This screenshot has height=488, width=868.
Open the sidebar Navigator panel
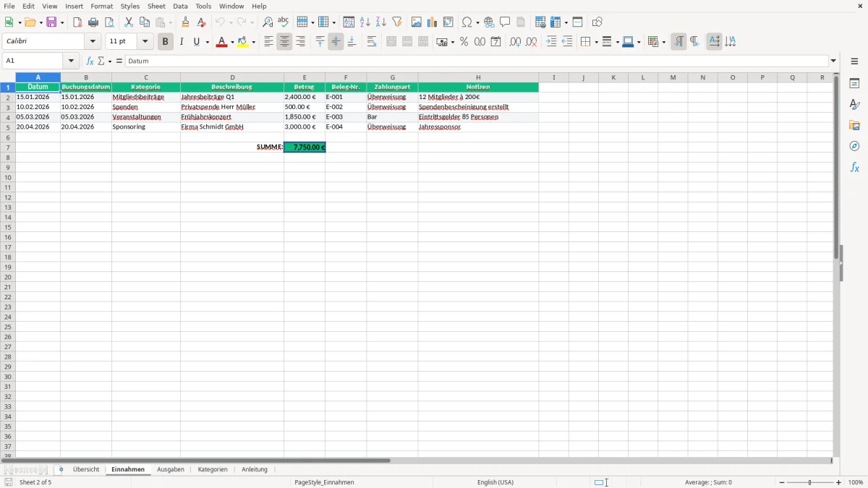[854, 146]
